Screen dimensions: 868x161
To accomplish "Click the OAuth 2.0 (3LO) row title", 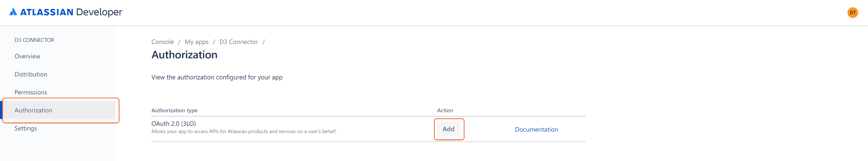I will coord(174,124).
